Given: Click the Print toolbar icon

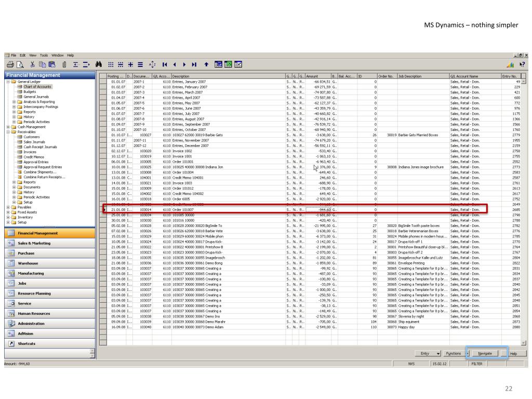Looking at the screenshot, I should 10,64.
